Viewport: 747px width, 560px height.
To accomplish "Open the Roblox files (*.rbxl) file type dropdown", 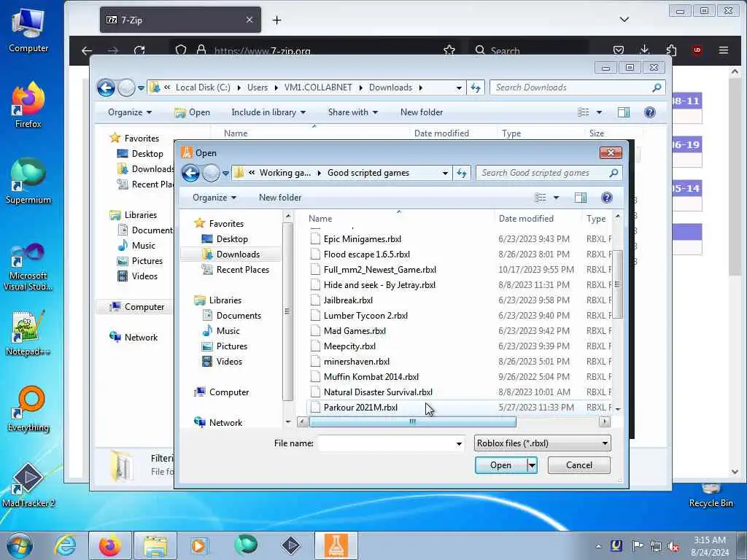I will point(542,443).
